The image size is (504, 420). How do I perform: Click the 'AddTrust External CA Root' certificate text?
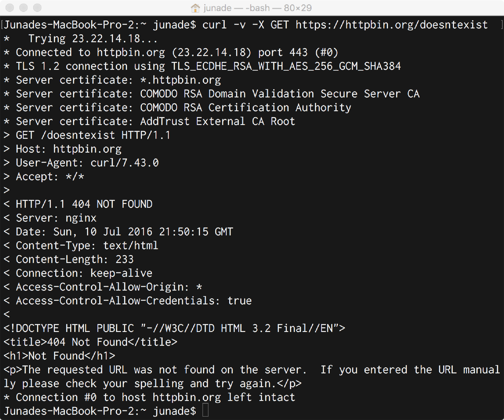(218, 121)
